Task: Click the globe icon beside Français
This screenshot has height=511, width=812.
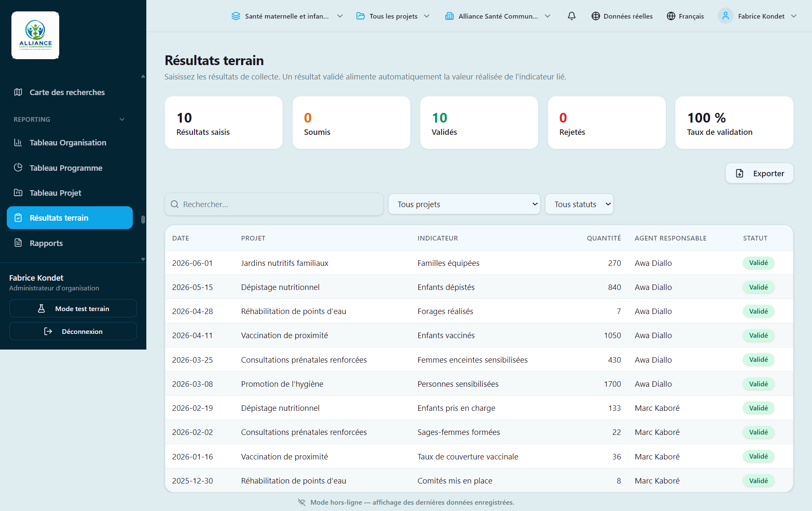Action: (x=671, y=16)
